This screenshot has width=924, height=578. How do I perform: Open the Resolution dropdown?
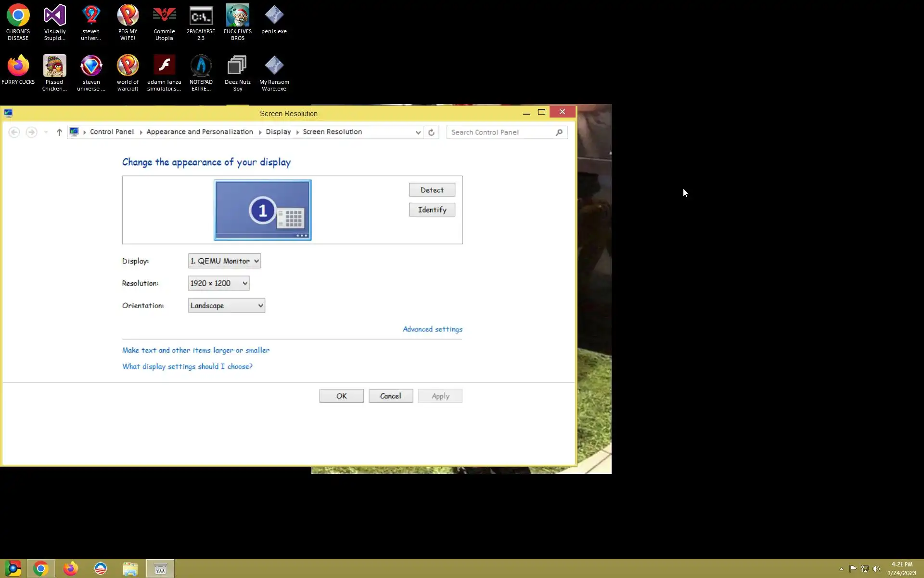point(218,283)
